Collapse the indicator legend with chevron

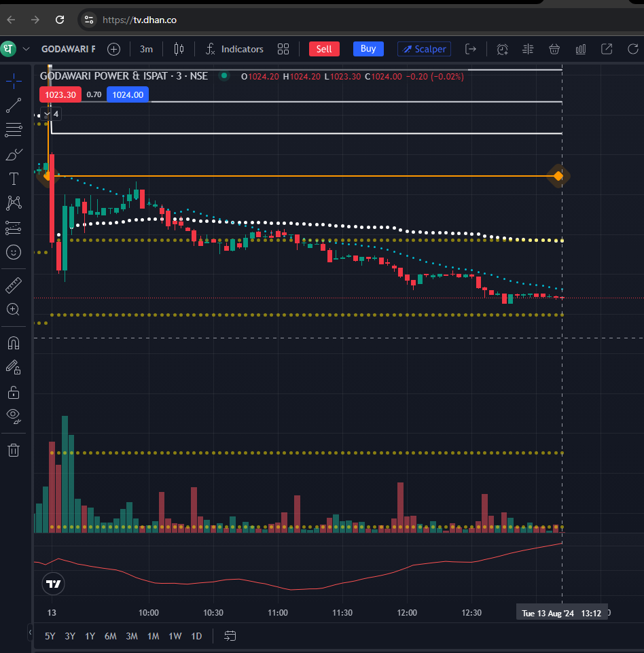47,114
